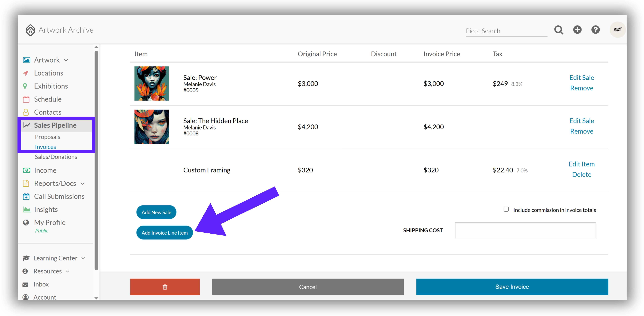Screen dimensions: 644x316
Task: Click the Add Invoice Line Item button
Action: (x=164, y=232)
